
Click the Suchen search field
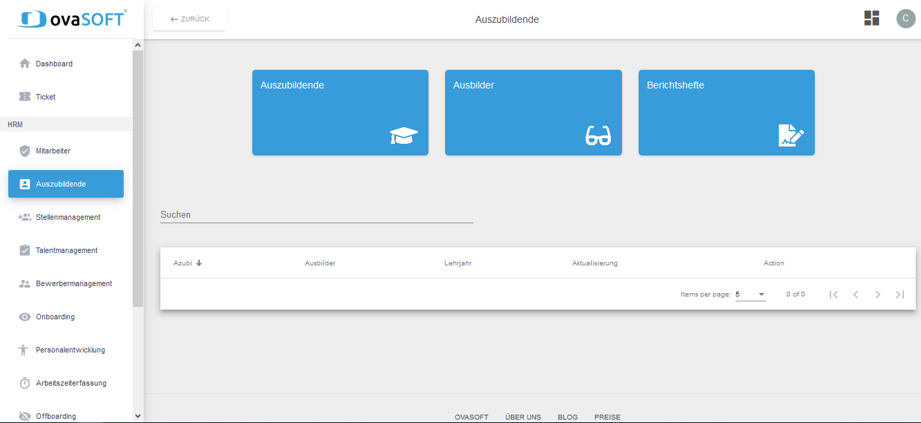[x=316, y=215]
